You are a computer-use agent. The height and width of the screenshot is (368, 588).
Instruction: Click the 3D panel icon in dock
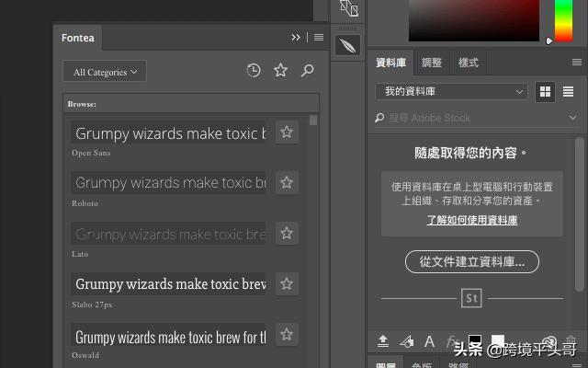click(348, 8)
